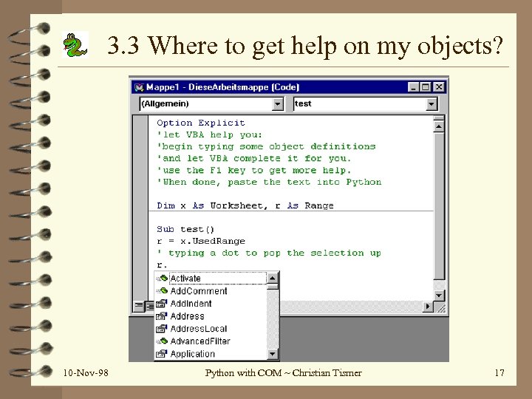The width and height of the screenshot is (532, 399).
Task: Click the VBA code window title icon
Action: [x=139, y=87]
